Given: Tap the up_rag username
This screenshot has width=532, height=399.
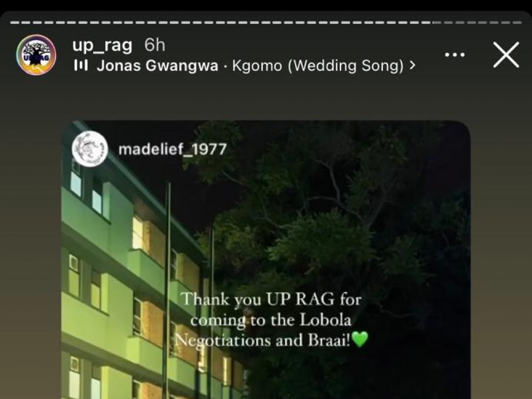Looking at the screenshot, I should [102, 45].
